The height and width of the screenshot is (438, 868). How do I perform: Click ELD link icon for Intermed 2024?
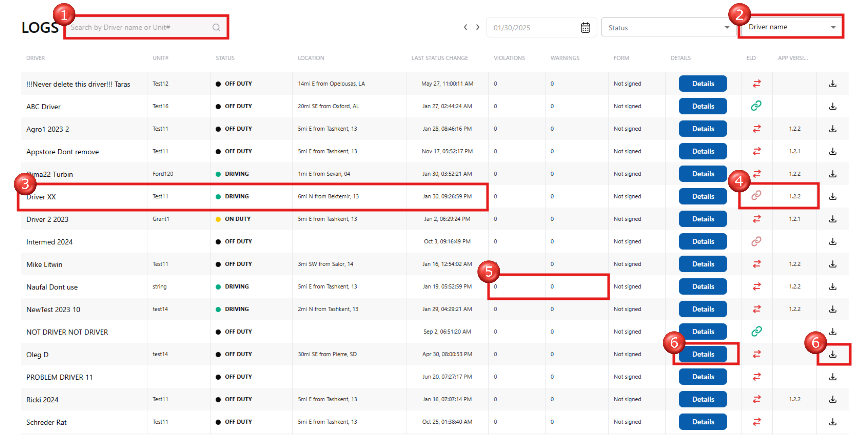pos(756,241)
